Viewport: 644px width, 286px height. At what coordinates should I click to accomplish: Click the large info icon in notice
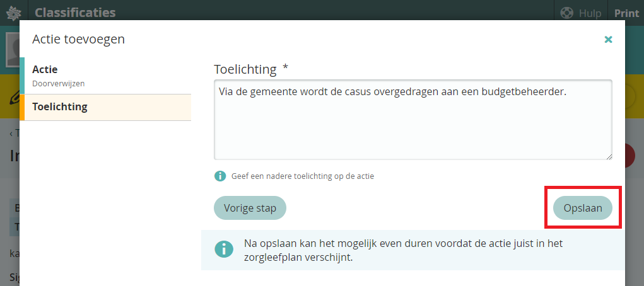coord(223,249)
